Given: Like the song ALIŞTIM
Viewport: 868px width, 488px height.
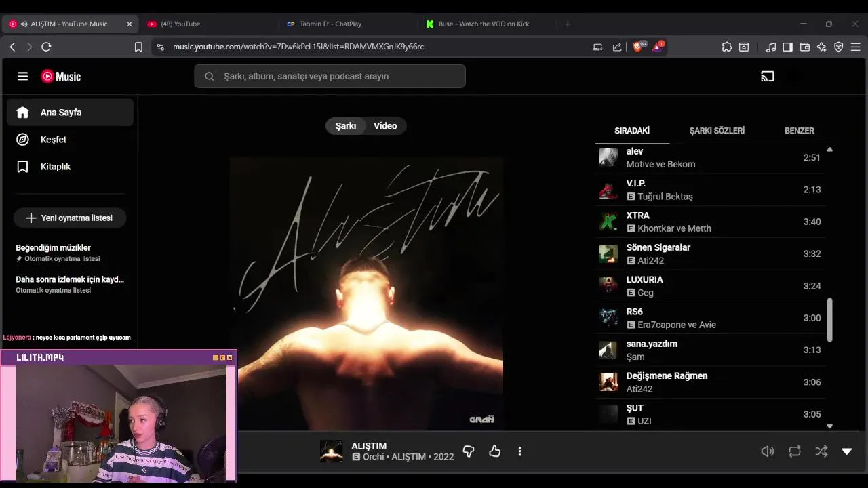Looking at the screenshot, I should 494,451.
